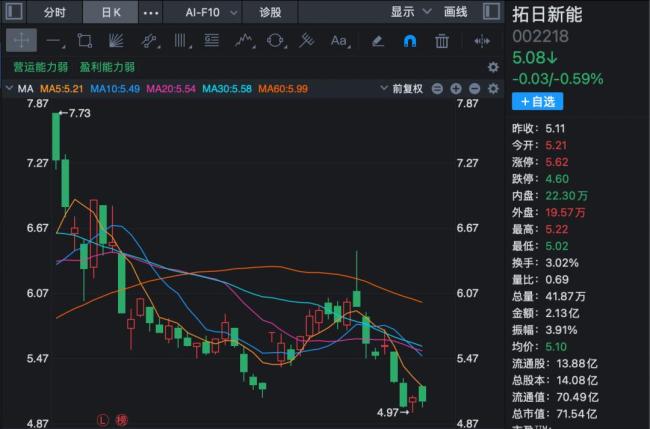
Task: Click the 昨收 5.11 value
Action: pos(555,128)
